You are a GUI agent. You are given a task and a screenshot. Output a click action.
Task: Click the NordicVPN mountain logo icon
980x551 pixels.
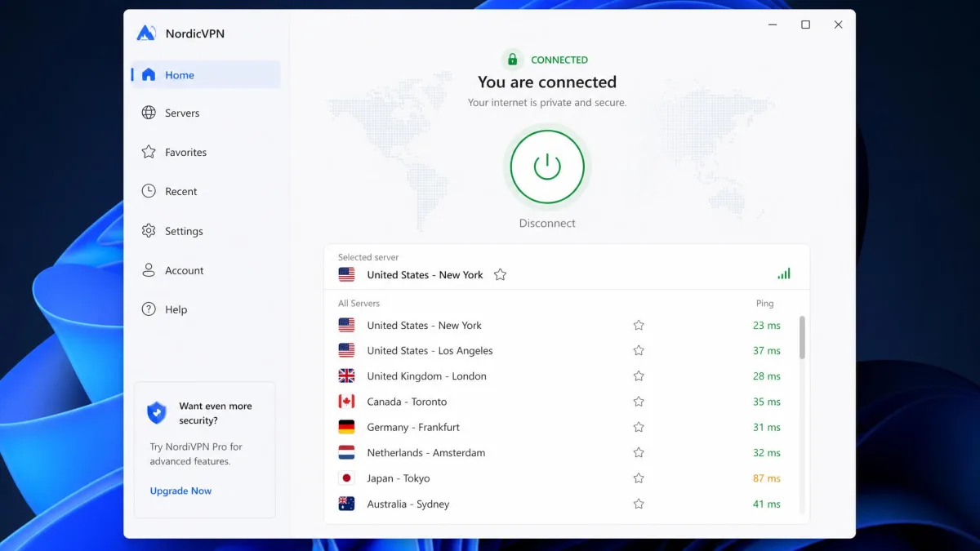click(x=146, y=33)
